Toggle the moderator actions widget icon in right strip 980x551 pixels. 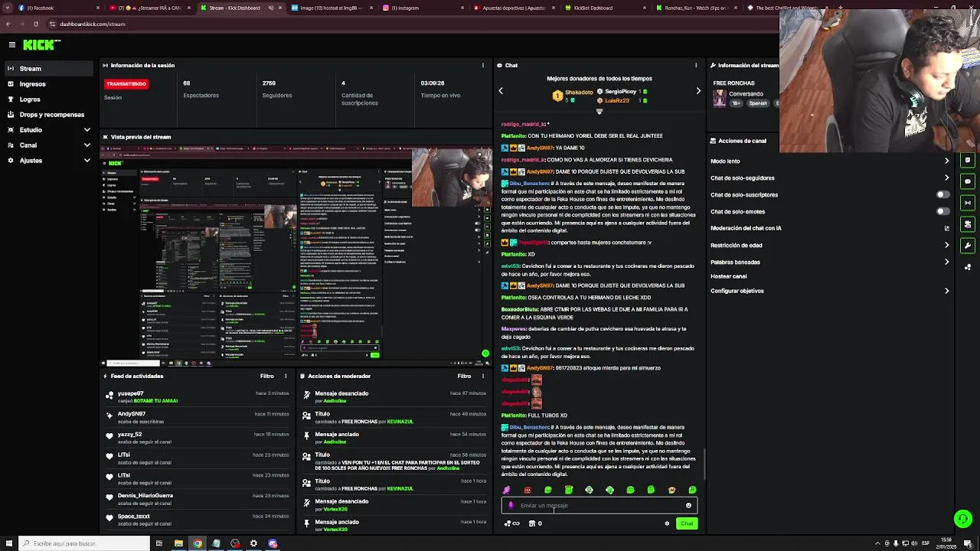tap(968, 225)
